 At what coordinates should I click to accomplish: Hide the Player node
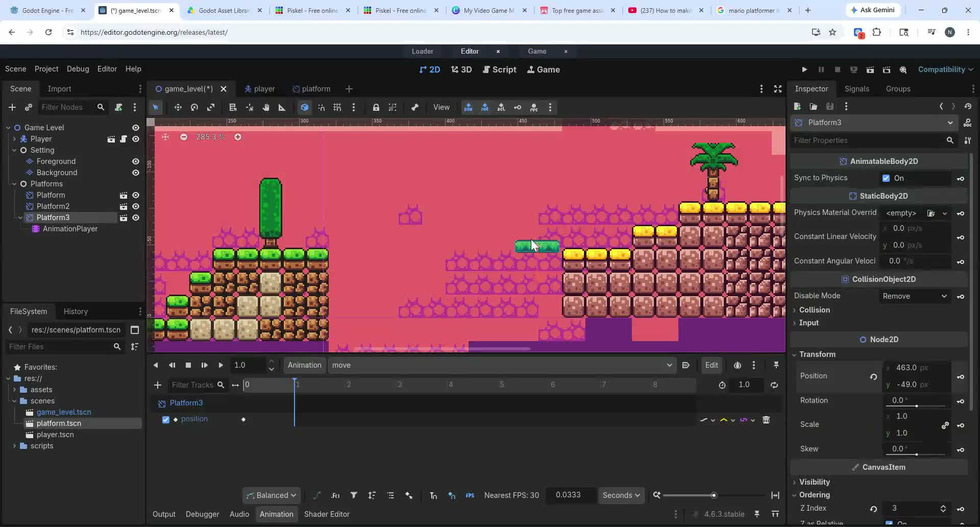136,139
